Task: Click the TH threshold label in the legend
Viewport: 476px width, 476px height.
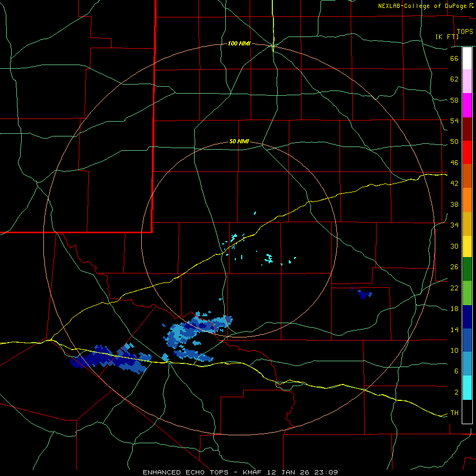Action: (454, 413)
